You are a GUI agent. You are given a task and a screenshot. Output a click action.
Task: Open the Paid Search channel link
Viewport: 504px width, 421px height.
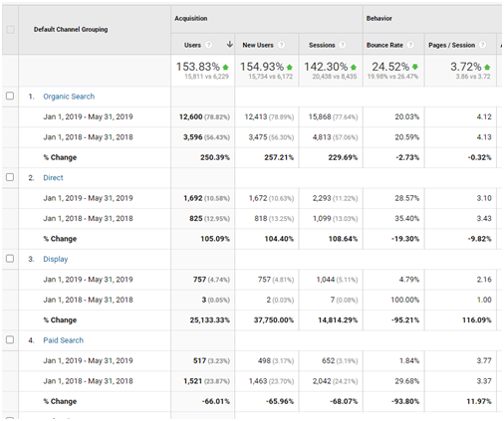tap(63, 340)
